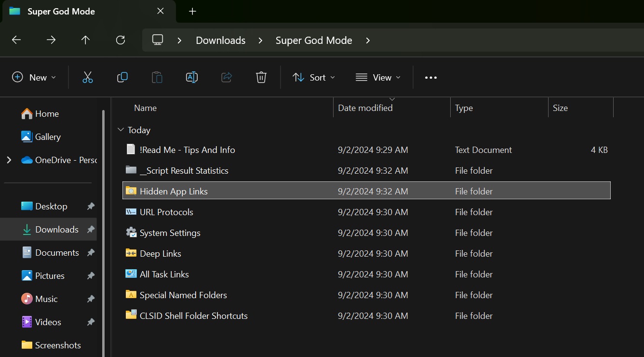Image resolution: width=644 pixels, height=357 pixels.
Task: Select Downloads in the address bar
Action: (x=221, y=41)
